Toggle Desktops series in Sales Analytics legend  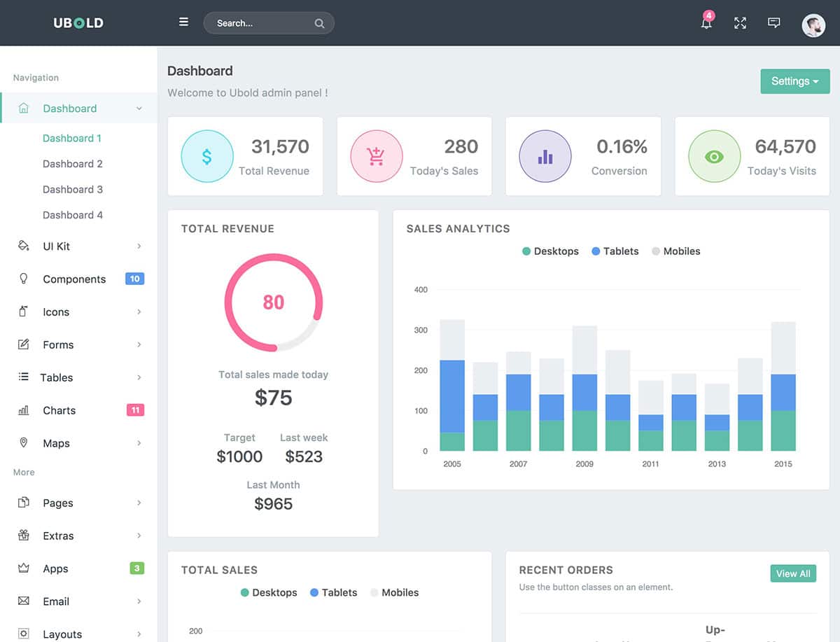click(550, 251)
